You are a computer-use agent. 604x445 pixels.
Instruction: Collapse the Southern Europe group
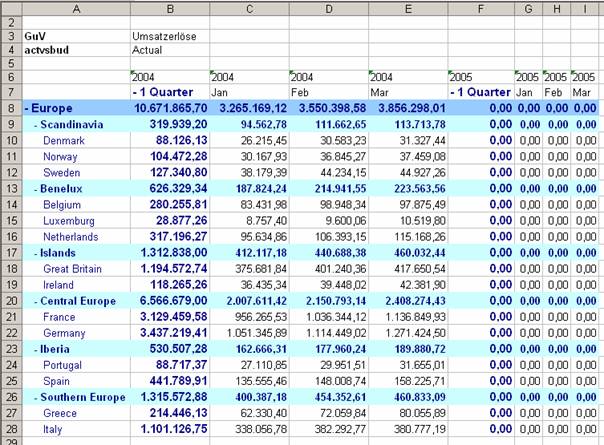[37, 396]
